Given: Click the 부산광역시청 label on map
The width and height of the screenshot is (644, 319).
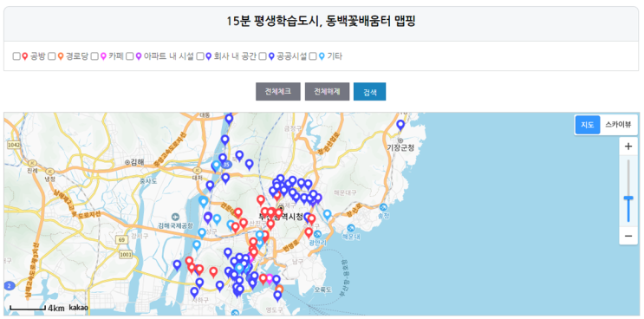Looking at the screenshot, I should point(281,216).
